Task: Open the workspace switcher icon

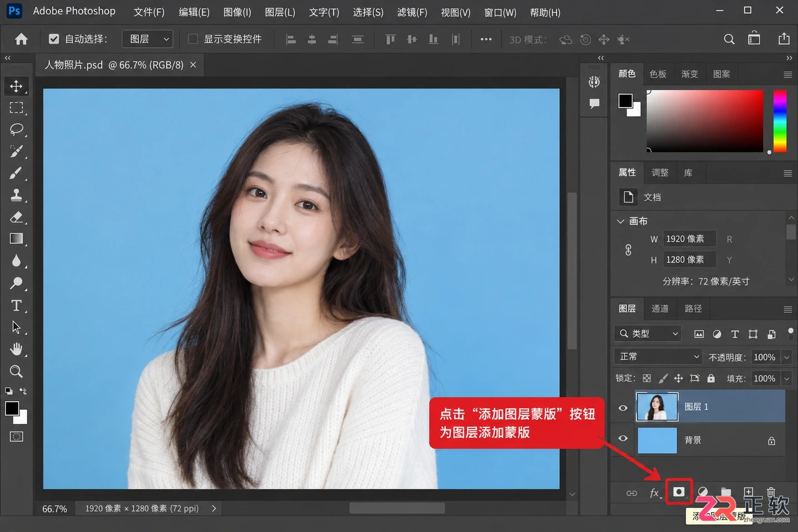Action: 754,39
